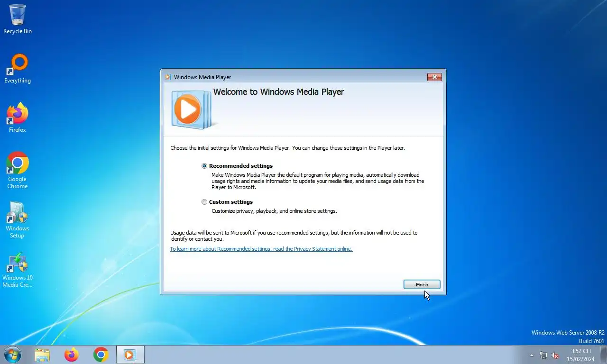The image size is (607, 364).
Task: Click the 'Usage data will be sent' notice
Action: coord(294,236)
